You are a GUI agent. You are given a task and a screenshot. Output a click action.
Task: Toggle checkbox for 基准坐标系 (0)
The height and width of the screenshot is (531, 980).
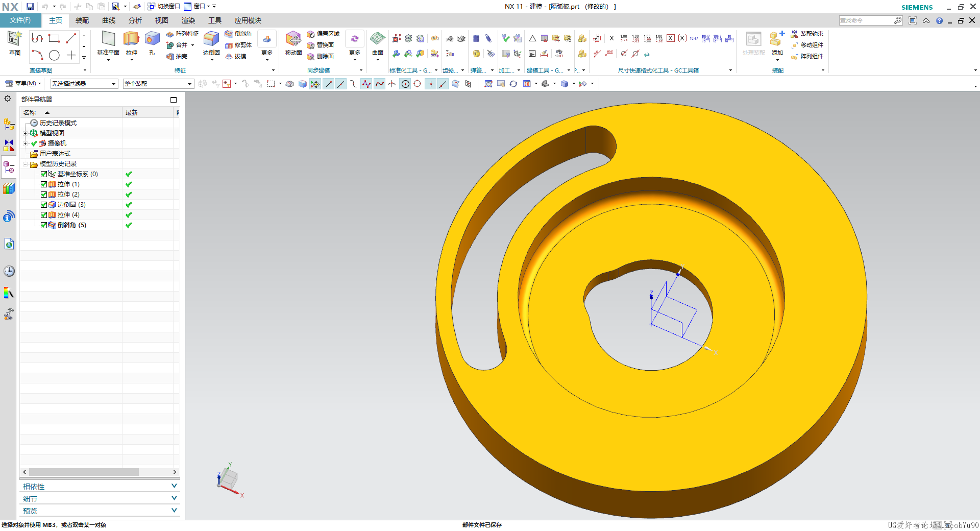coord(44,174)
